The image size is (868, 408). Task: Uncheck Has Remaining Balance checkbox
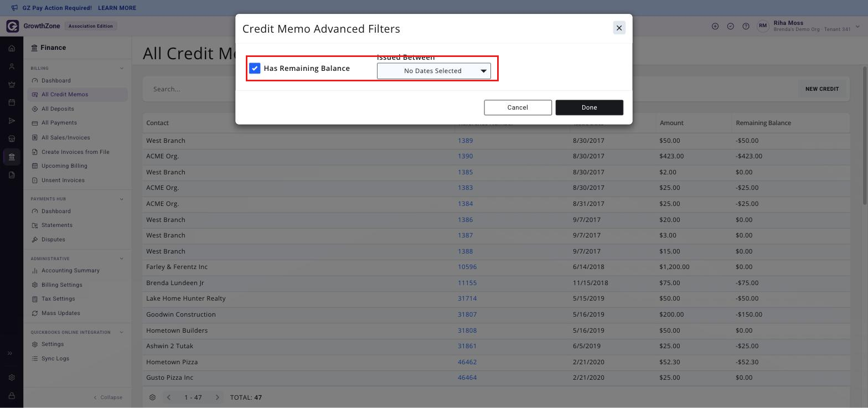[255, 68]
